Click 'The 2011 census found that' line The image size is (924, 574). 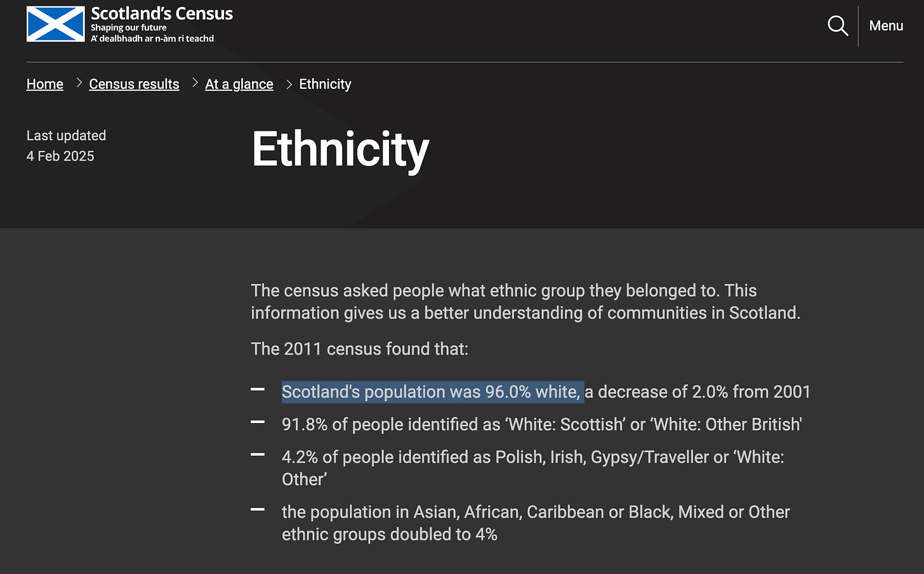tap(360, 349)
